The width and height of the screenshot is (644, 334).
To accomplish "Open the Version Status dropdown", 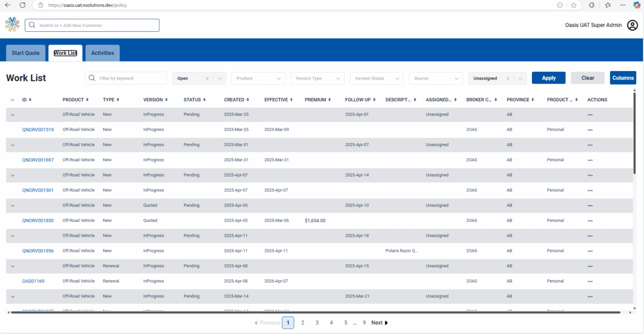I will pyautogui.click(x=376, y=78).
